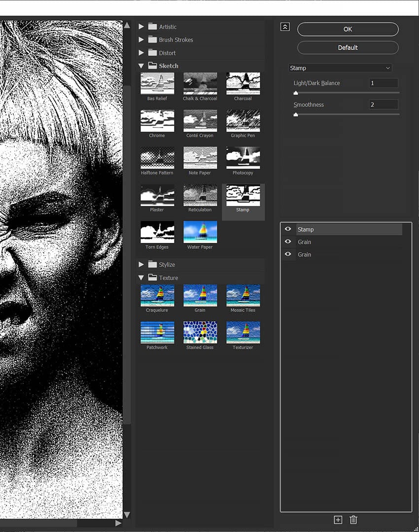Image resolution: width=419 pixels, height=532 pixels.
Task: Click the Delete effect layer trash icon
Action: (x=353, y=520)
